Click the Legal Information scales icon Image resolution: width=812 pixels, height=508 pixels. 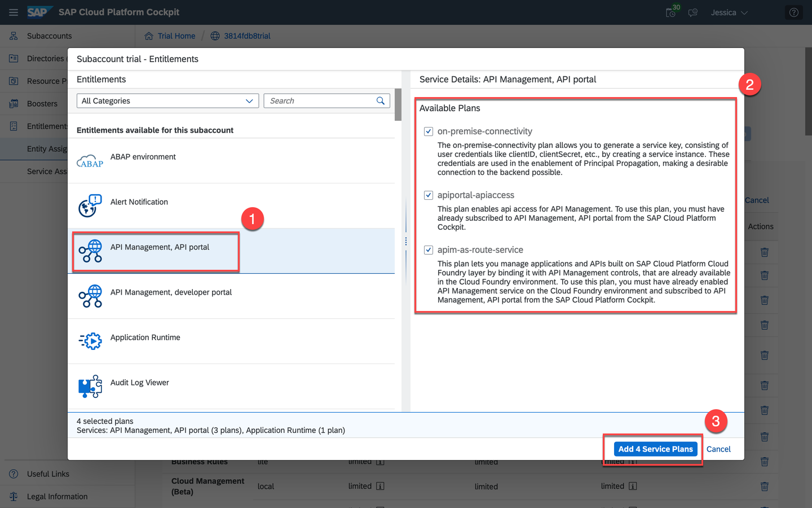point(14,496)
